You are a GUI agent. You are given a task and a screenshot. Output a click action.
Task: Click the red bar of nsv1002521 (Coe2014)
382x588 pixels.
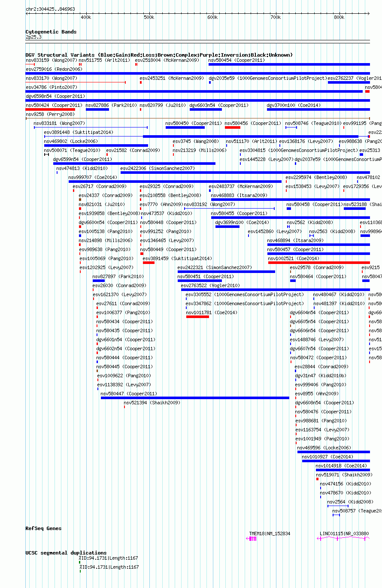click(319, 263)
